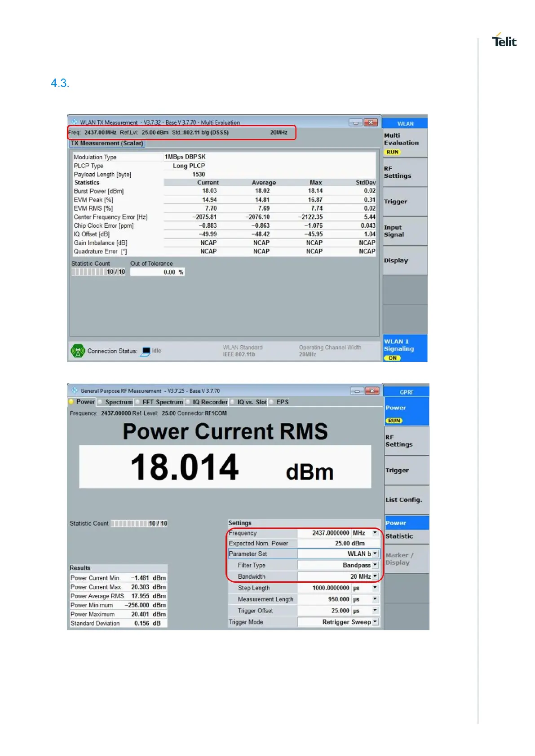Open the Frequency unit MHz dropdown
Viewport: 535px width, 756px height.
click(375, 533)
